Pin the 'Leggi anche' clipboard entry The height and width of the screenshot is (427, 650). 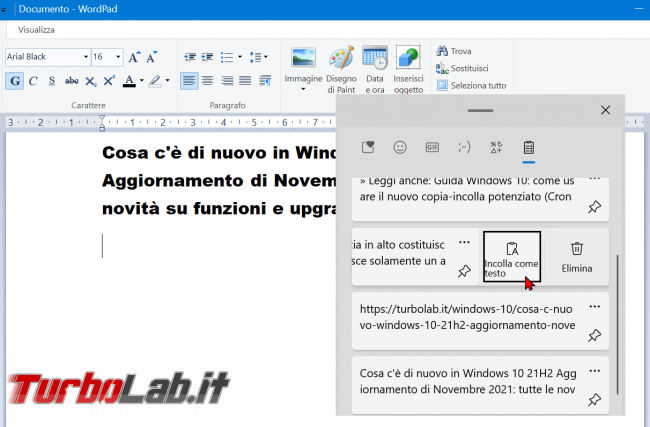594,206
